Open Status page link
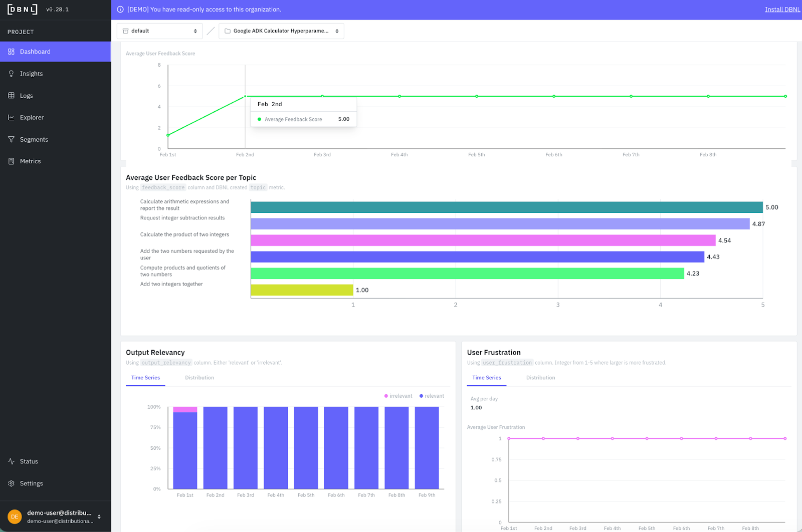 [x=55, y=461]
